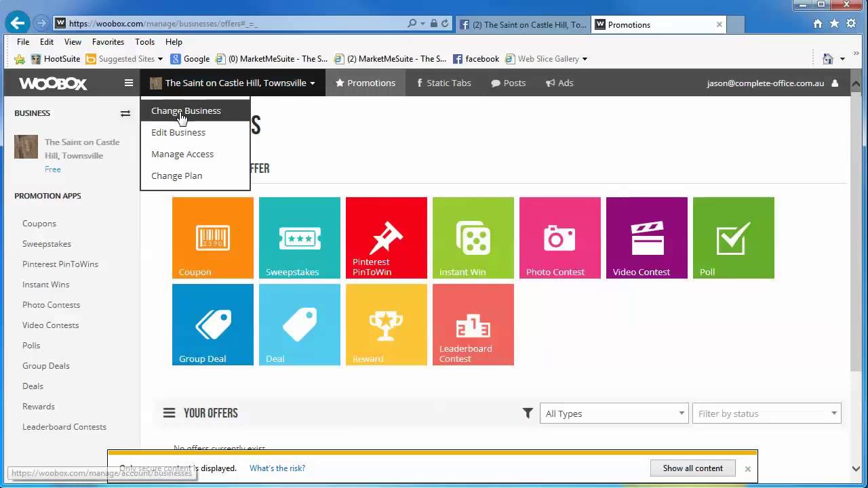Click the Poll checkmark tile
Image resolution: width=868 pixels, height=488 pixels.
733,237
